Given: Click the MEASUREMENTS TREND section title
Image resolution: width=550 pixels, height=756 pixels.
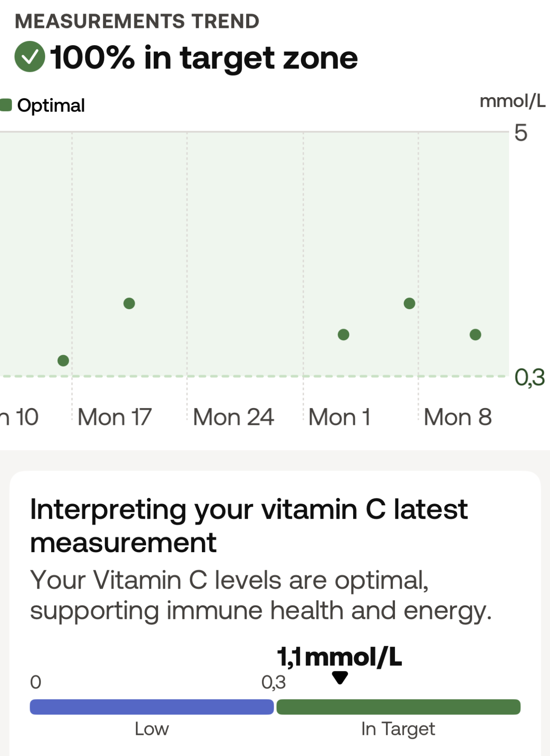Looking at the screenshot, I should pos(137,22).
